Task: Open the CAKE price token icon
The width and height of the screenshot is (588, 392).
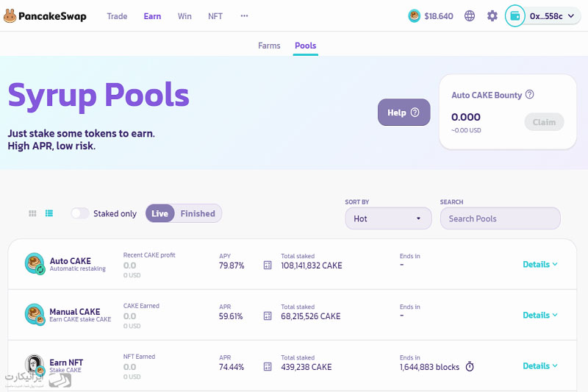Action: 414,15
